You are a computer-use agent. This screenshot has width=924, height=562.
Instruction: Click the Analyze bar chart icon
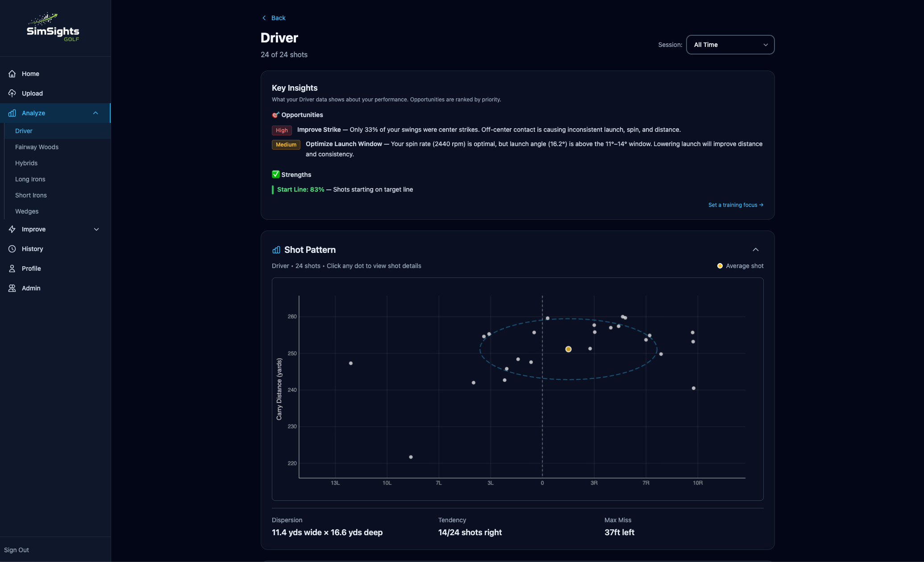tap(12, 113)
